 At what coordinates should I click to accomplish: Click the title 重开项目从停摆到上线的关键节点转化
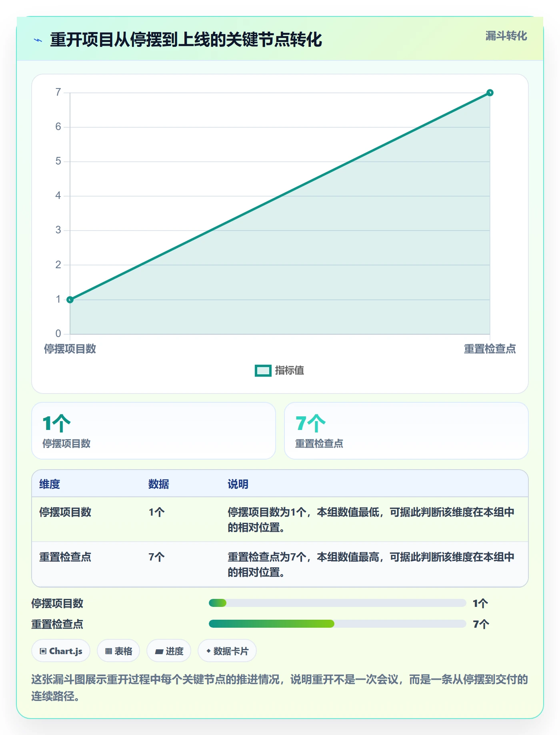(186, 40)
